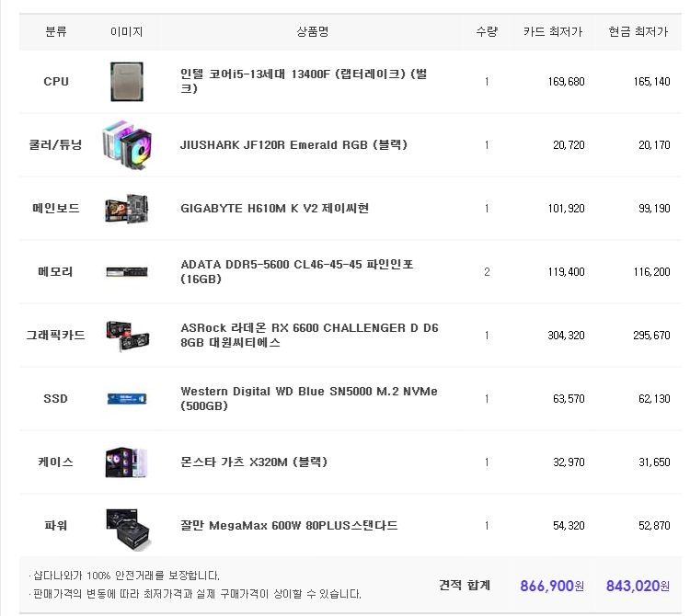Screen dimensions: 690x616
Task: Click the 상품명 column header
Action: [x=313, y=31]
